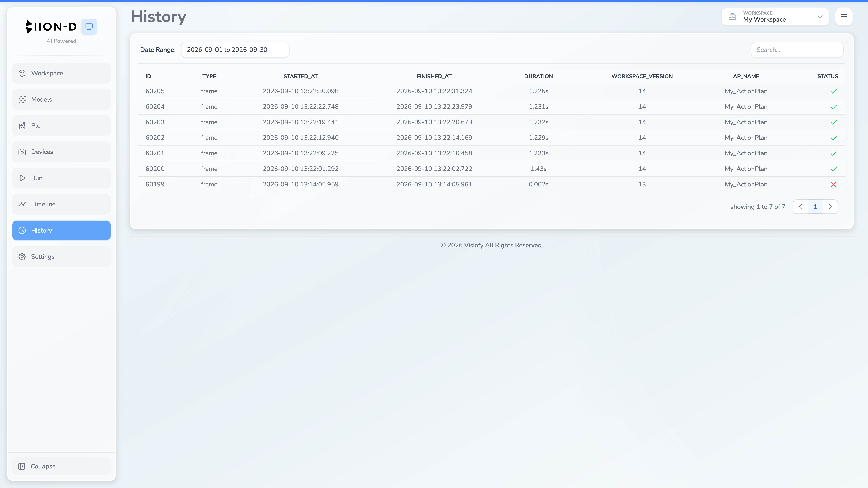Open the Run menu item

tap(61, 178)
